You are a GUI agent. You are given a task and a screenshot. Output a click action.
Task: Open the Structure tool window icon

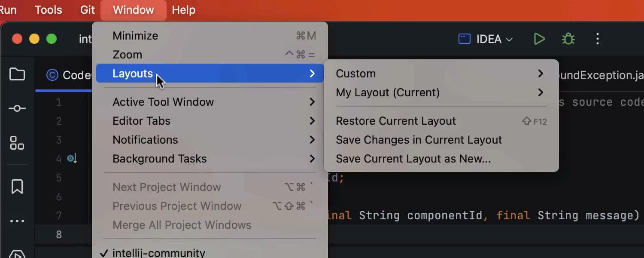point(17,143)
